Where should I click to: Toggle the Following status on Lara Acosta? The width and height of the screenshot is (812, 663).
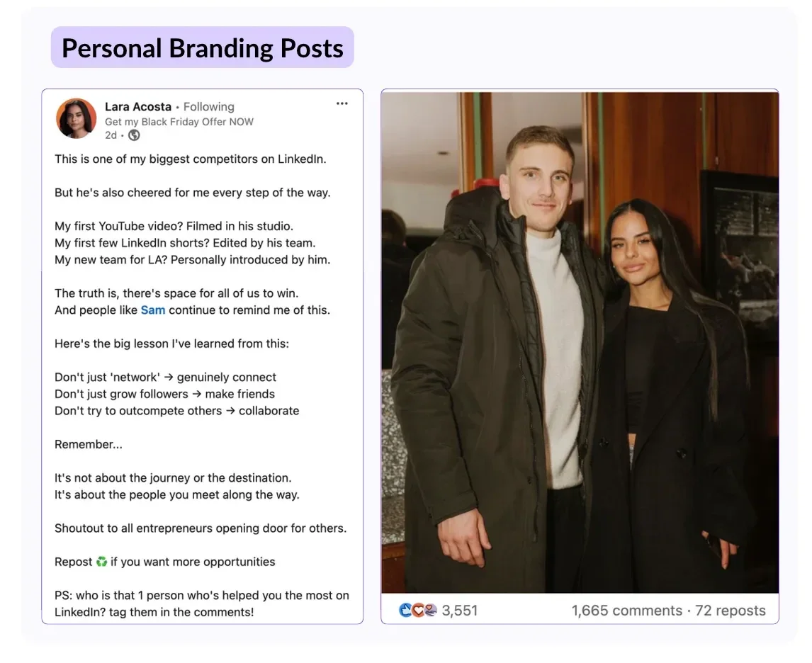click(x=208, y=106)
